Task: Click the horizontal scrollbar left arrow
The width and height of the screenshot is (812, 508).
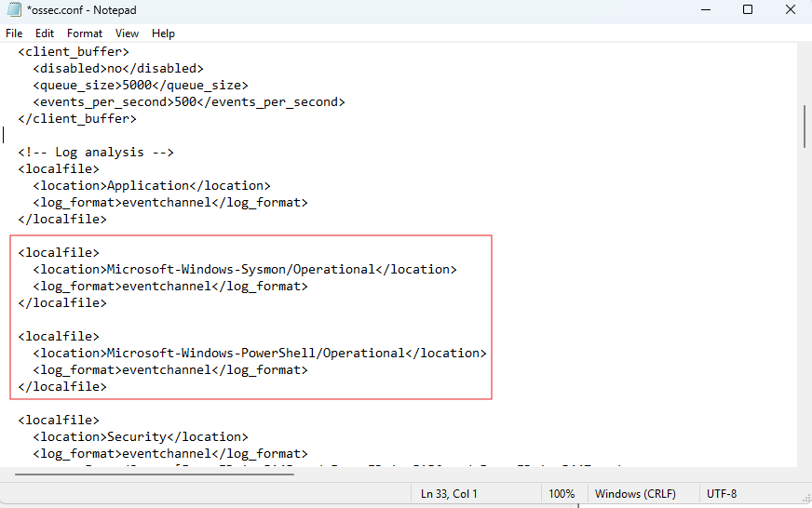Action: [x=7, y=474]
